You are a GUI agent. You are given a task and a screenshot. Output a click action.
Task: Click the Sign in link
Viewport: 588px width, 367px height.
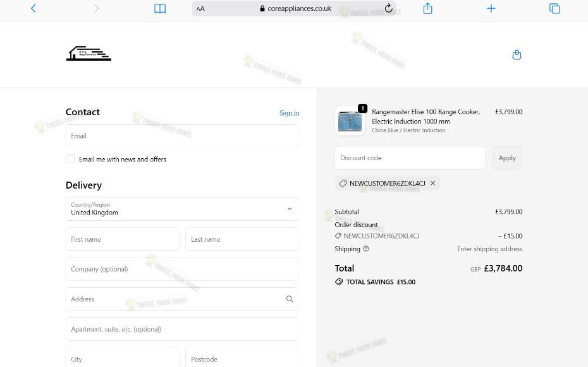pos(289,113)
